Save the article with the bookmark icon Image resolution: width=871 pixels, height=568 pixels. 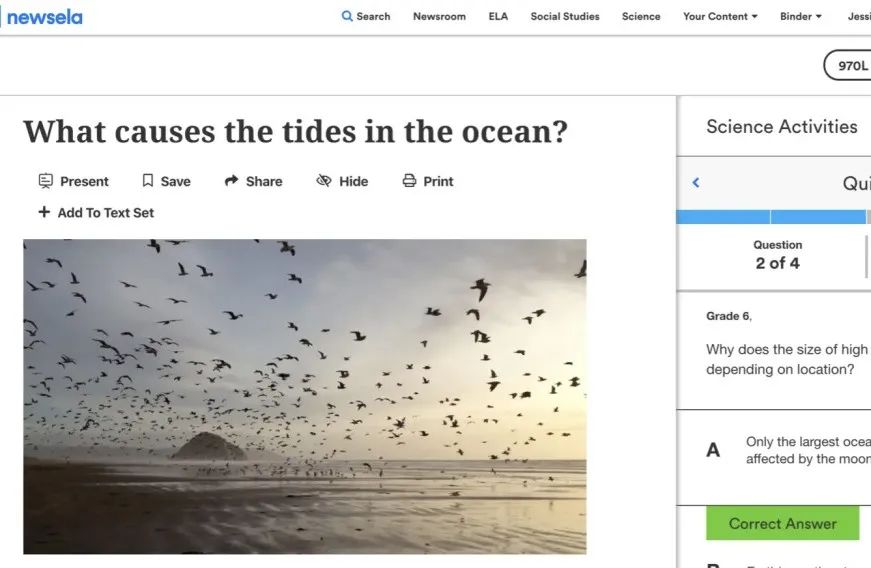[x=148, y=181]
